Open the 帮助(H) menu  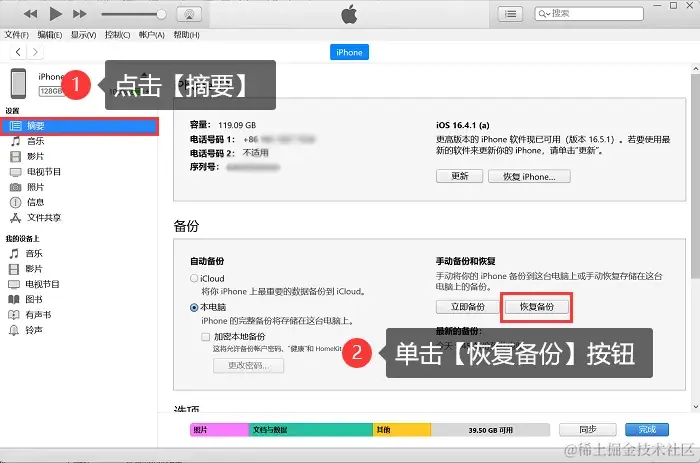click(x=186, y=35)
